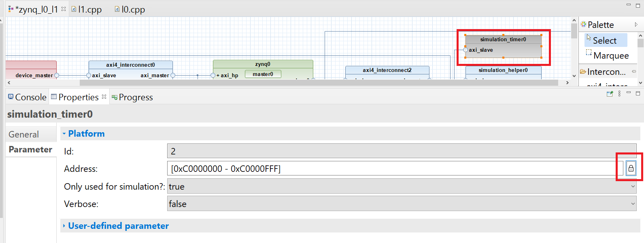Select the zynq0 block title
The height and width of the screenshot is (243, 644).
click(263, 64)
